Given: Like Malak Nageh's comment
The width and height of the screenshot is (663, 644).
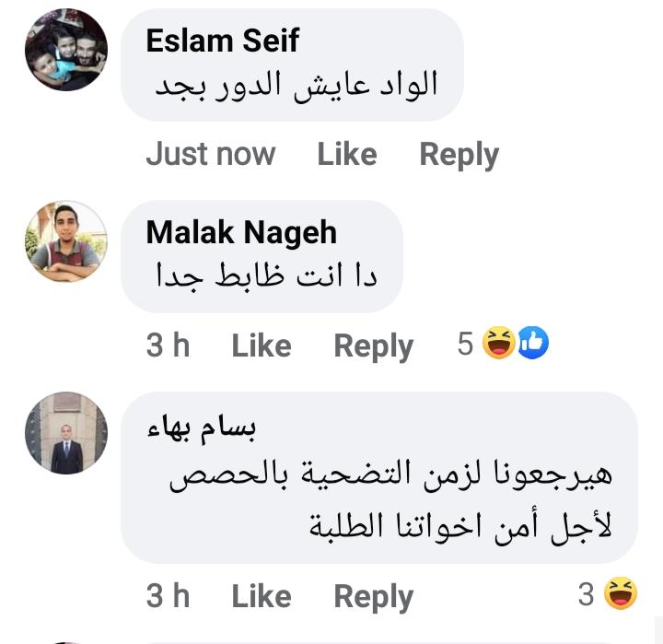Looking at the screenshot, I should click(x=261, y=345).
